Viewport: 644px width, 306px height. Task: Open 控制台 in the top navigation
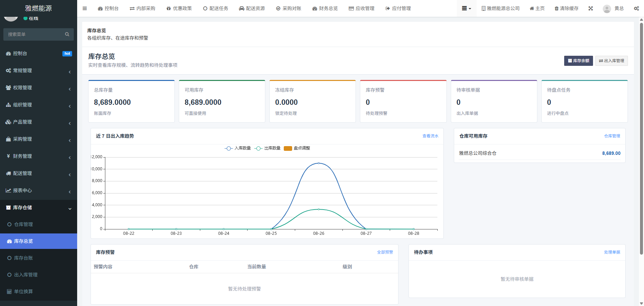(108, 8)
